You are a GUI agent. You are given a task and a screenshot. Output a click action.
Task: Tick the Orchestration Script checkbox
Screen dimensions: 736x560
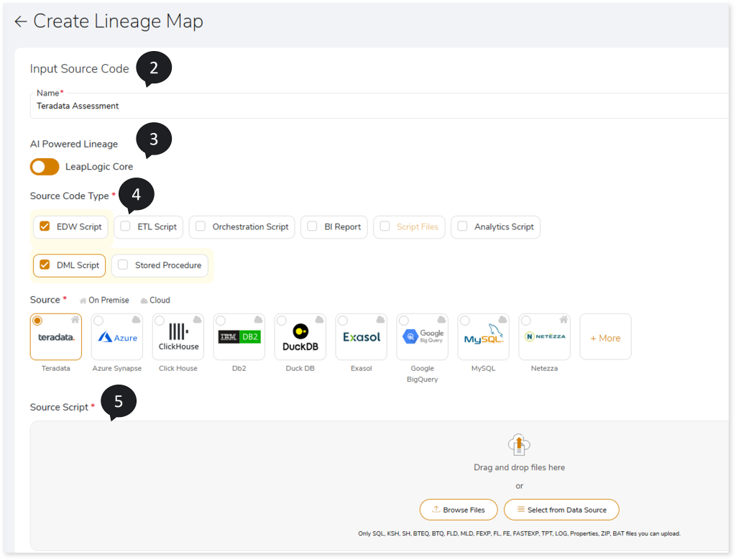201,226
